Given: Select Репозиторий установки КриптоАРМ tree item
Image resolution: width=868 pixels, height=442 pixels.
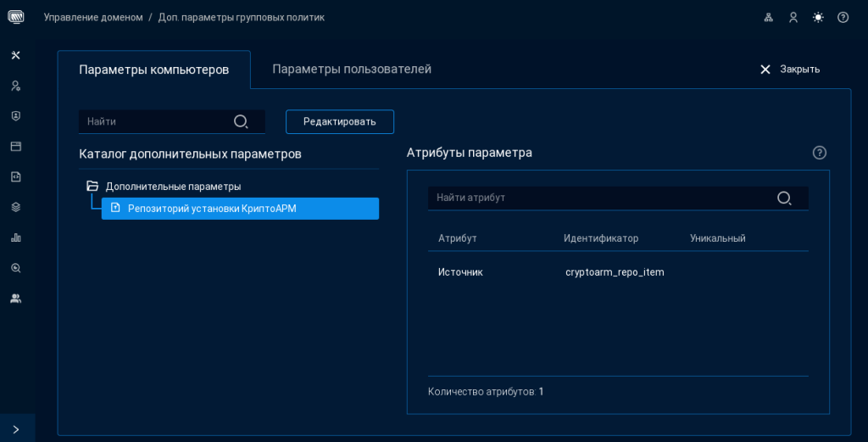Looking at the screenshot, I should tap(212, 209).
